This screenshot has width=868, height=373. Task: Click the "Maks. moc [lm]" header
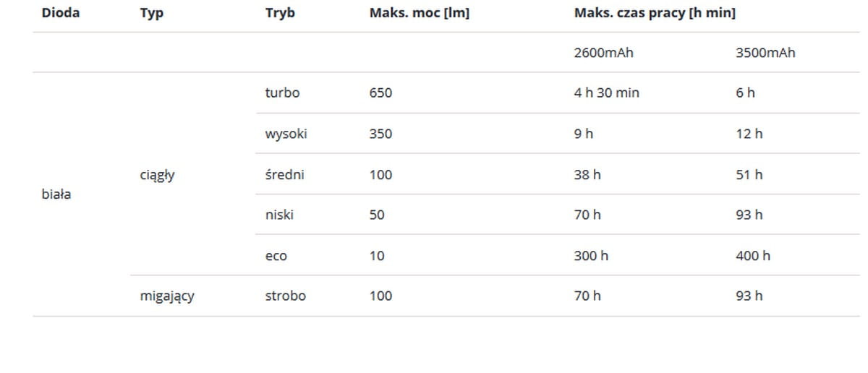[419, 13]
